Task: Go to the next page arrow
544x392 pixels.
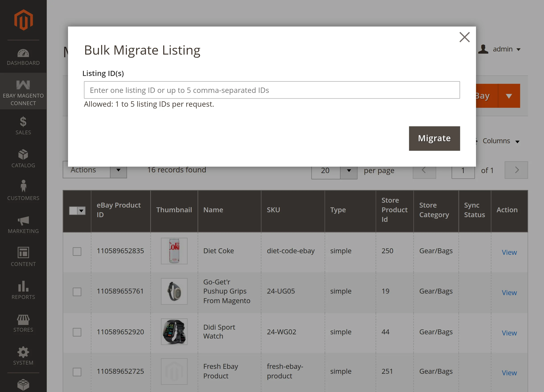Action: (516, 170)
